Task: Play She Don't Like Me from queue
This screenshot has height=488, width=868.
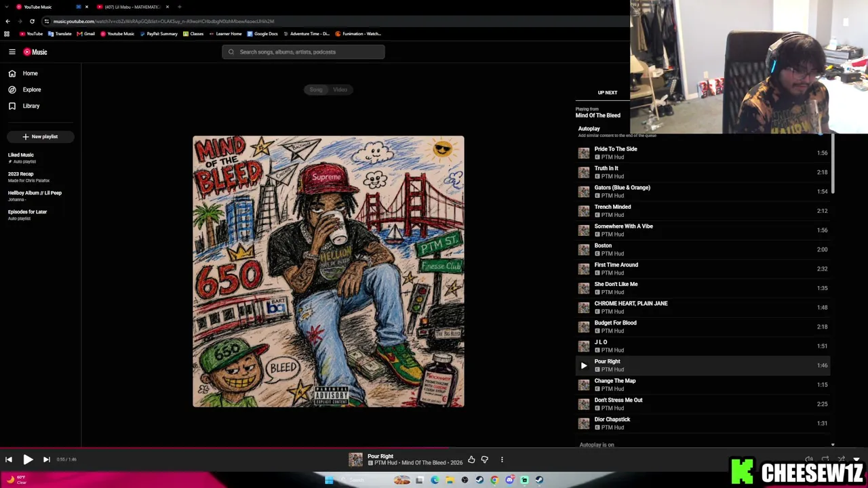Action: click(x=703, y=288)
